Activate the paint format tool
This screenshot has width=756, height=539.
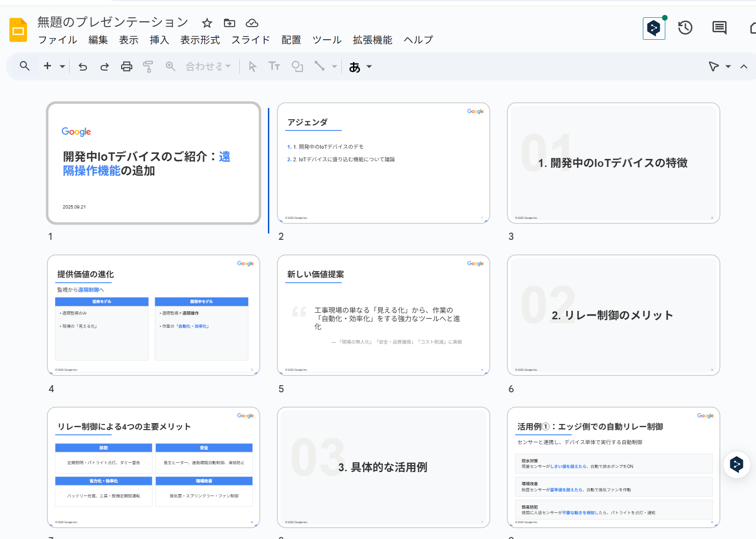coord(148,66)
